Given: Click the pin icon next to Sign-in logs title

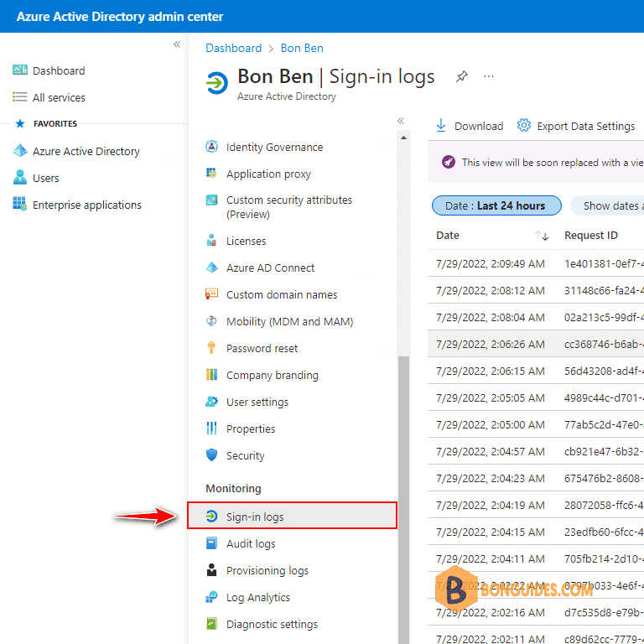Looking at the screenshot, I should (462, 76).
